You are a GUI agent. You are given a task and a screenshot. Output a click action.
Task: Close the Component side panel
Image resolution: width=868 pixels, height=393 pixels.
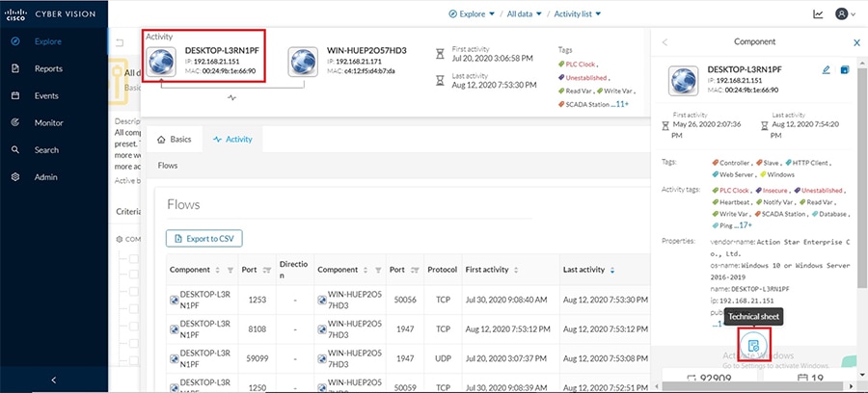(x=857, y=42)
